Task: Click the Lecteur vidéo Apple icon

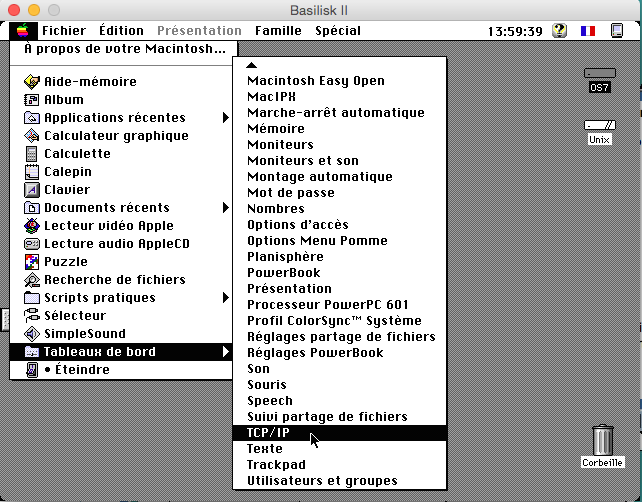Action: click(32, 226)
